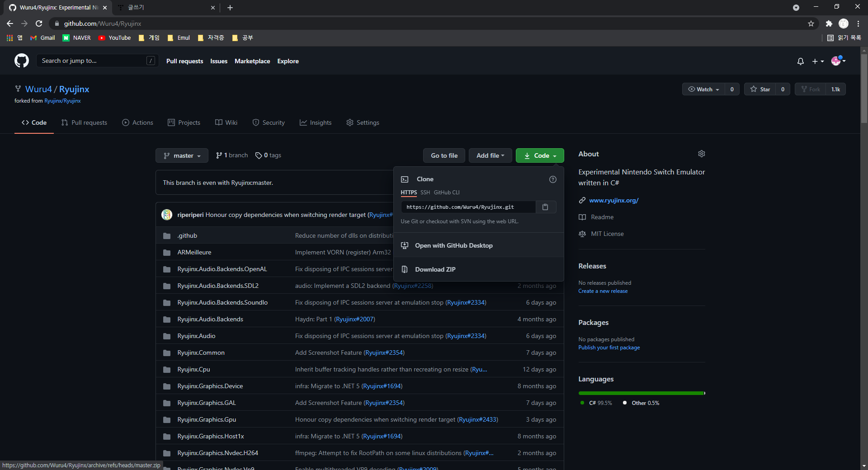Open Explore in top navigation
This screenshot has height=470, width=868.
(288, 61)
